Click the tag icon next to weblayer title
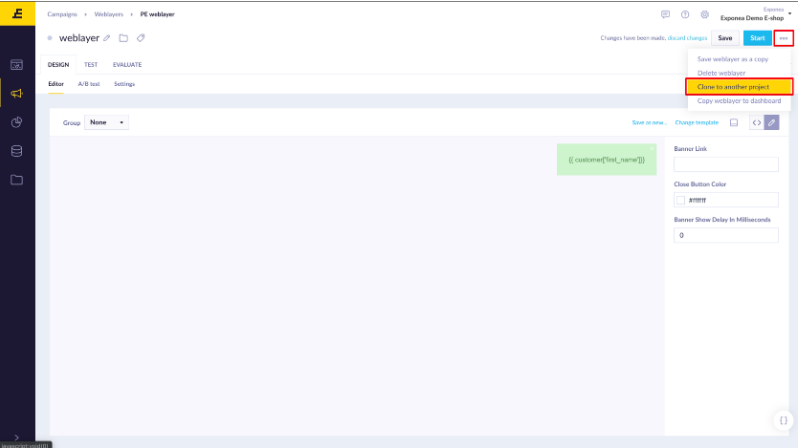The image size is (798, 448). tap(141, 38)
